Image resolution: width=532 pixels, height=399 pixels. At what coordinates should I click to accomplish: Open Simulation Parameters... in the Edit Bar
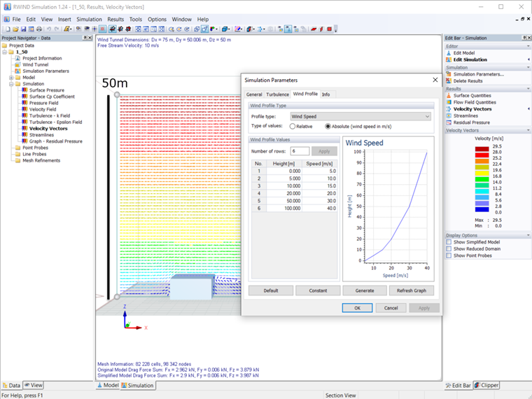pyautogui.click(x=478, y=74)
